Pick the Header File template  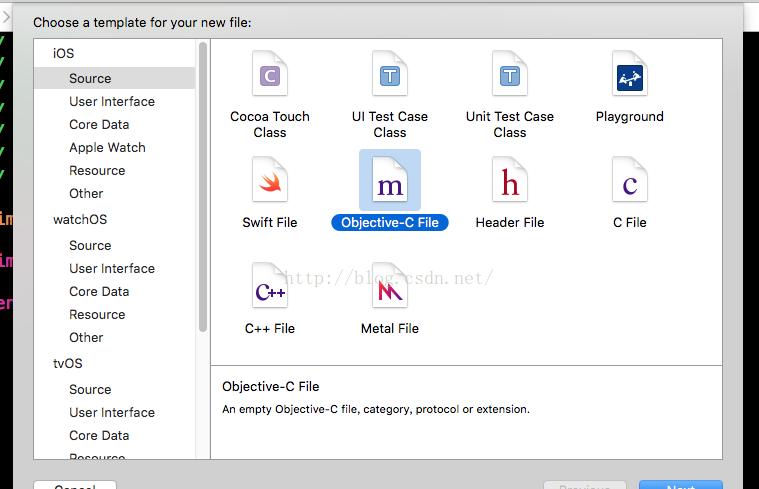pos(510,180)
